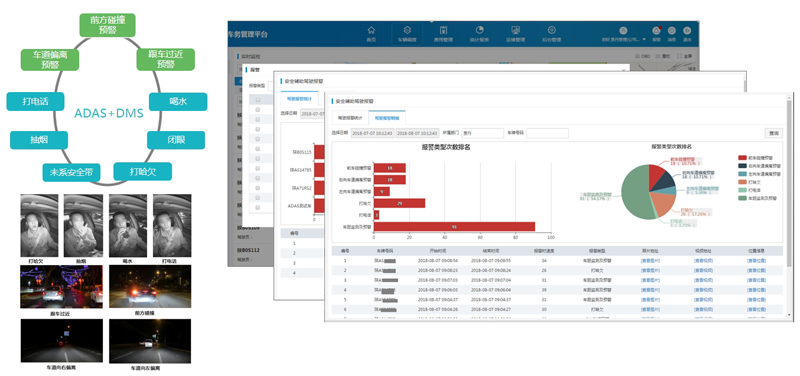This screenshot has width=800, height=376.
Task: Click the 退出 logout icon
Action: point(687,31)
